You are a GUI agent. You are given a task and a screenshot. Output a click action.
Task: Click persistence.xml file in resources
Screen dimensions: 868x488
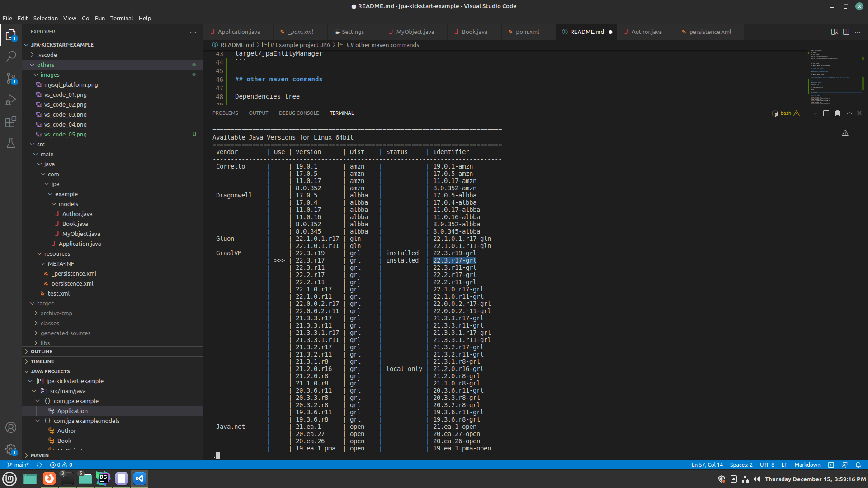(72, 283)
